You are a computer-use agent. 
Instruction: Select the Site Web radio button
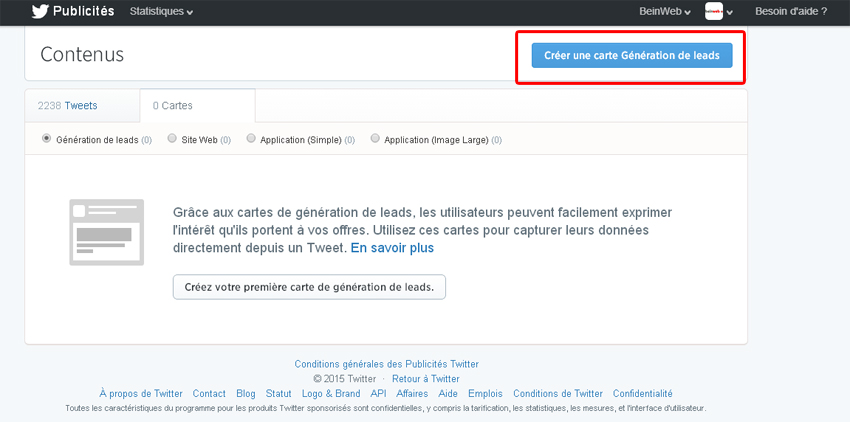[x=173, y=139]
